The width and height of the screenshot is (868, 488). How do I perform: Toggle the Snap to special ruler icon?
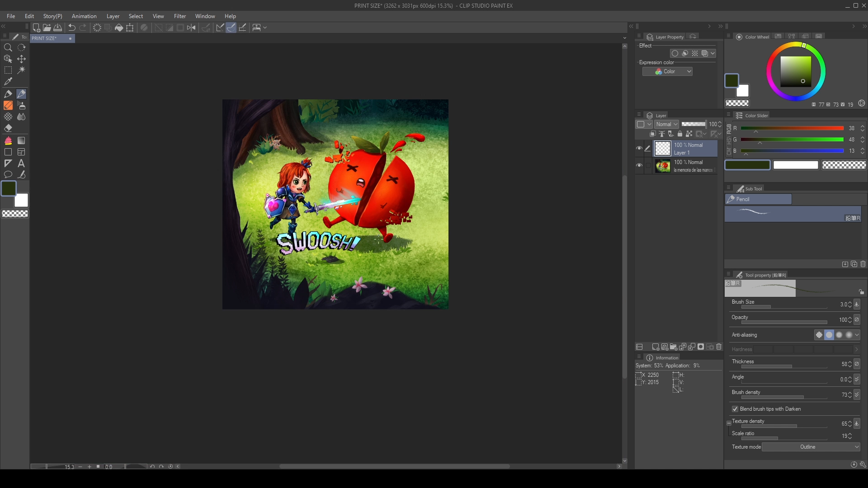point(231,28)
